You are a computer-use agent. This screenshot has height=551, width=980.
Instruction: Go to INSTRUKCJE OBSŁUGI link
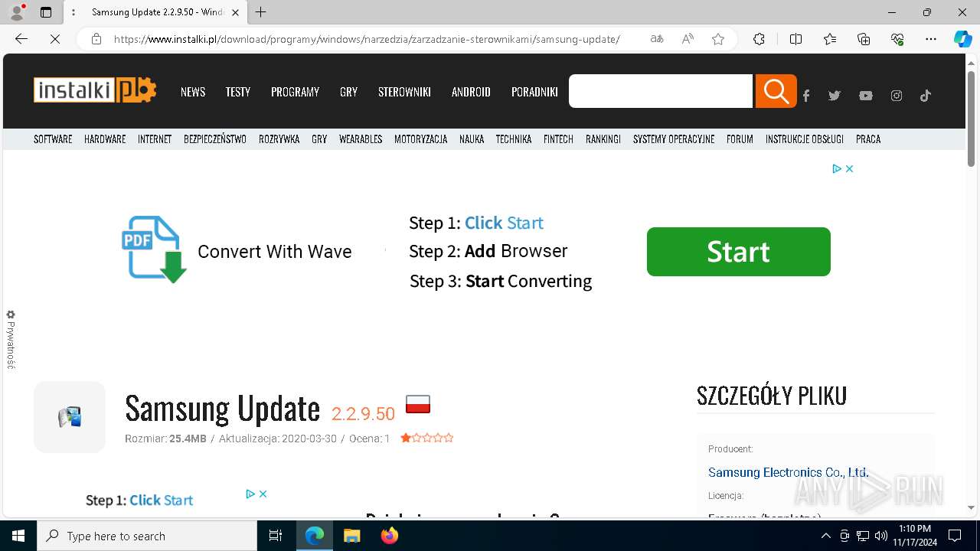pos(805,139)
